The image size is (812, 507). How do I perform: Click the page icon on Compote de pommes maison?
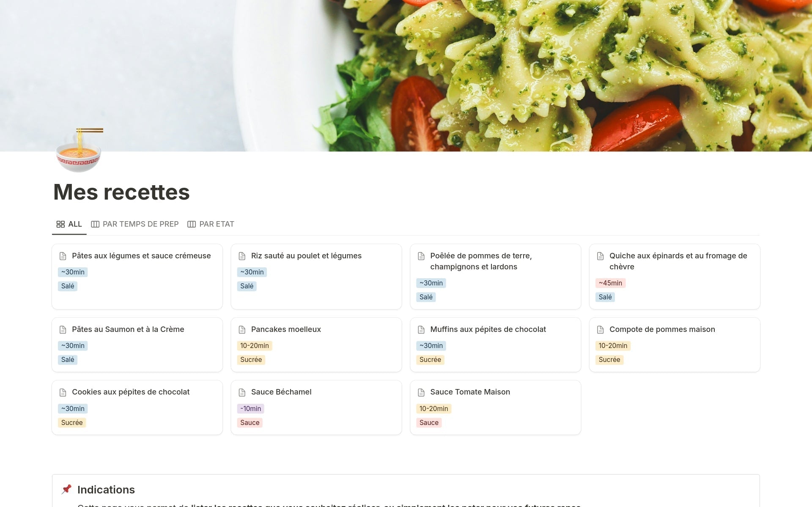[600, 330]
